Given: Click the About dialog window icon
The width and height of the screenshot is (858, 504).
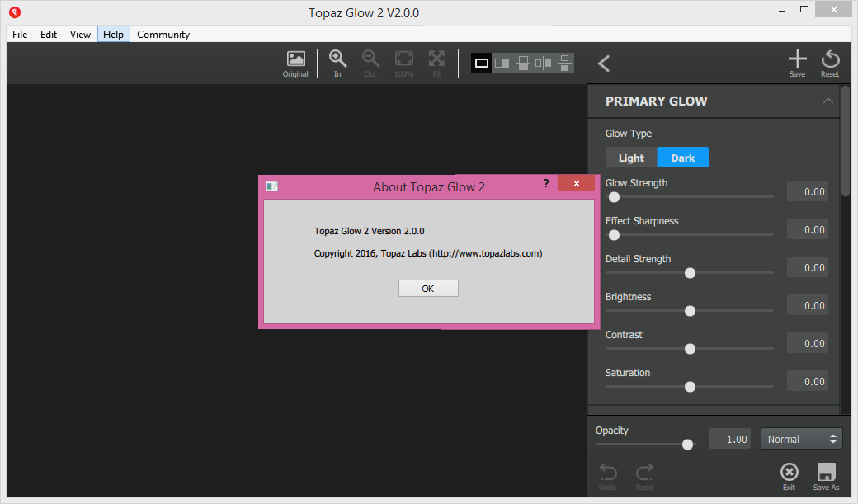Looking at the screenshot, I should click(x=272, y=186).
